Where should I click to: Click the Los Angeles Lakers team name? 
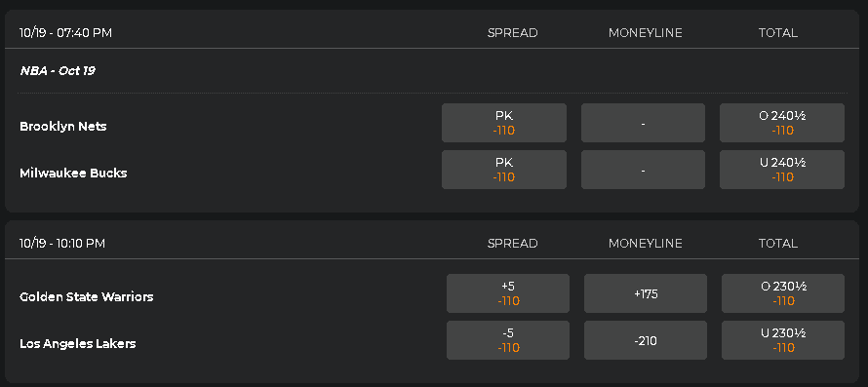pos(77,343)
